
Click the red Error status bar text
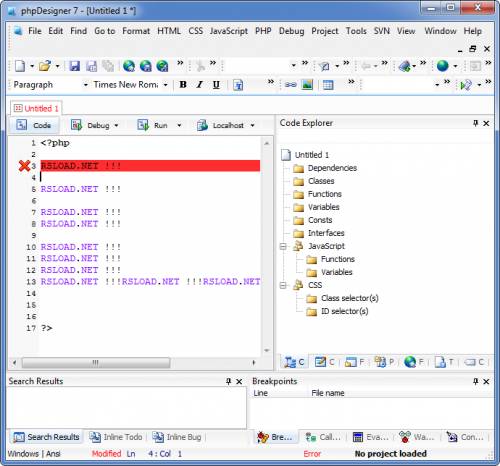[x=312, y=454]
